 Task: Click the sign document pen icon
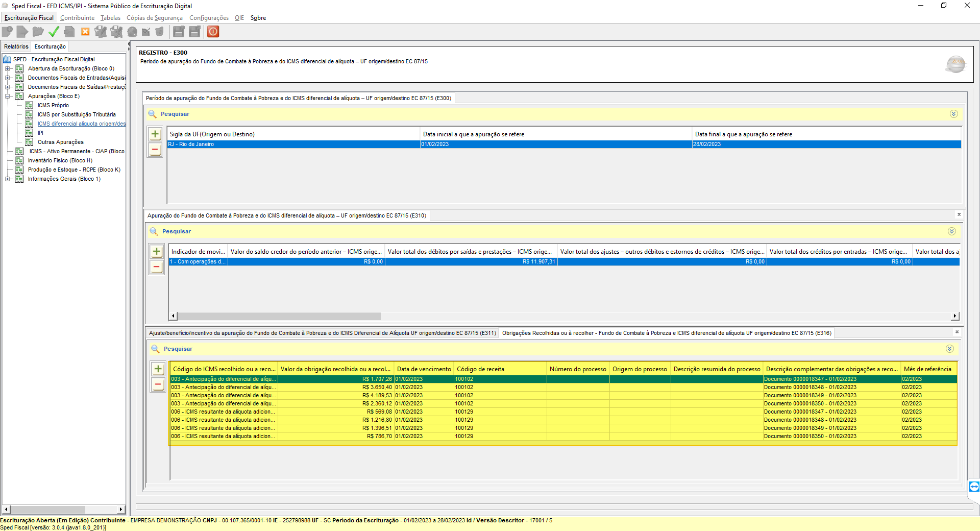coord(101,32)
